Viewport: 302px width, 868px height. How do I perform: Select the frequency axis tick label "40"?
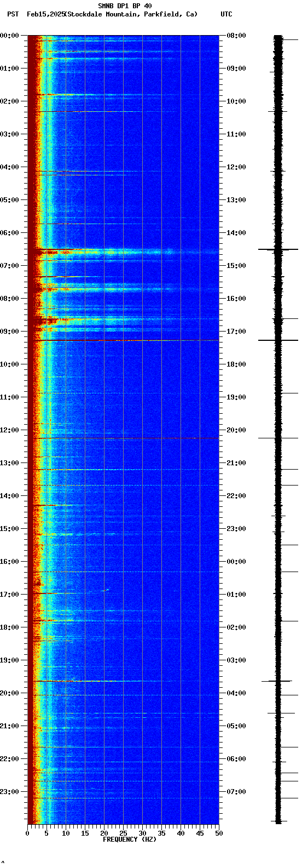tap(181, 834)
